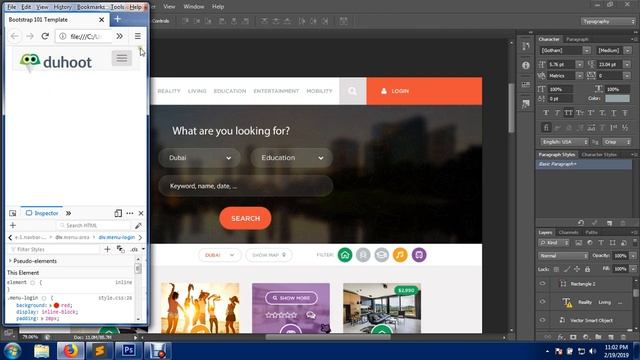Viewport: 640px width, 360px height.
Task: Open the Windows Start menu orb
Action: pos(12,351)
